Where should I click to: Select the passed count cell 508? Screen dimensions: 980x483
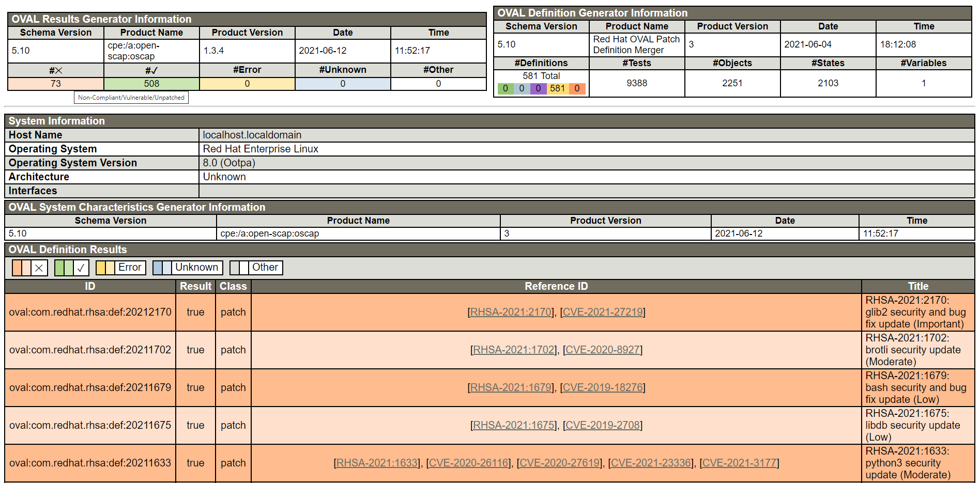151,84
